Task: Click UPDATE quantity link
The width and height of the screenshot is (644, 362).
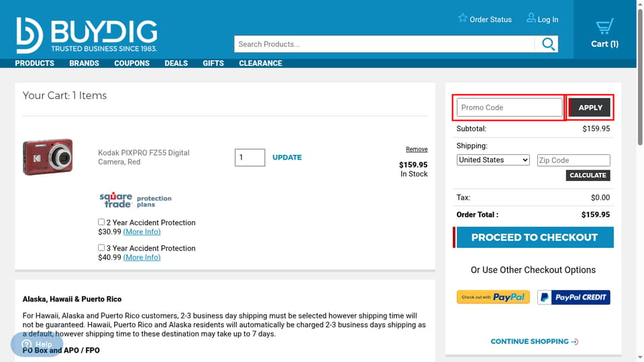Action: point(286,158)
